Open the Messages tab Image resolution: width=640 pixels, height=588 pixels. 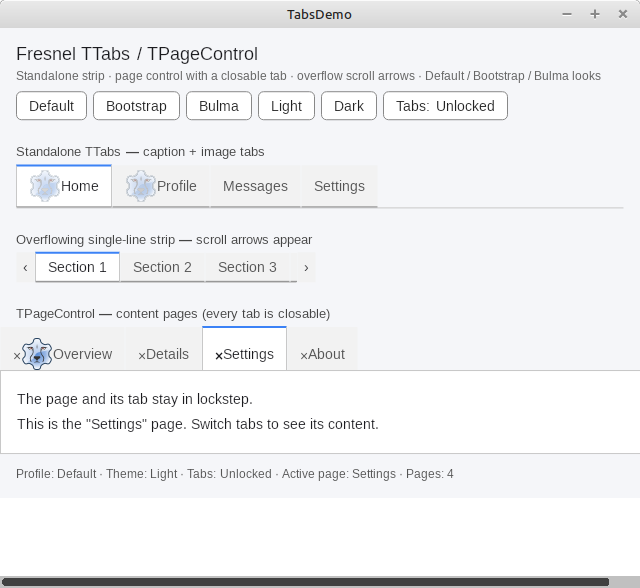tap(255, 186)
